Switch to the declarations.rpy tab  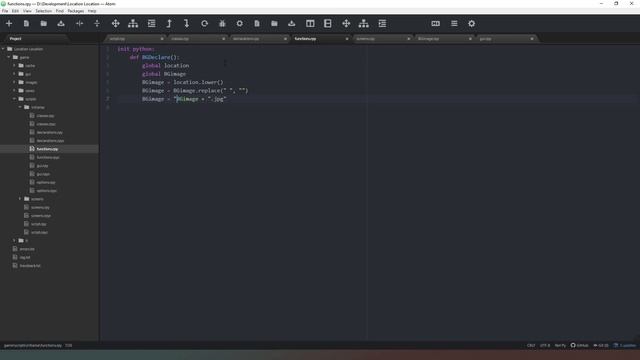click(x=258, y=39)
